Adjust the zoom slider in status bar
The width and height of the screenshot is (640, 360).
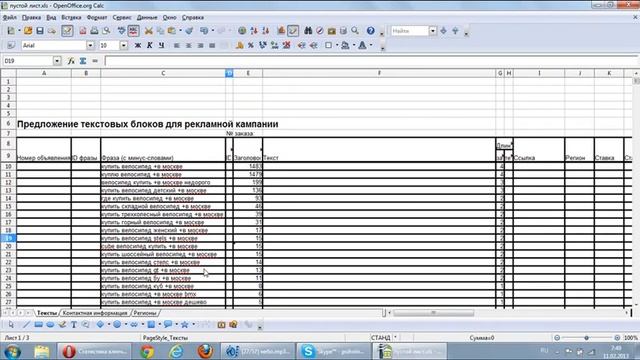(587, 338)
